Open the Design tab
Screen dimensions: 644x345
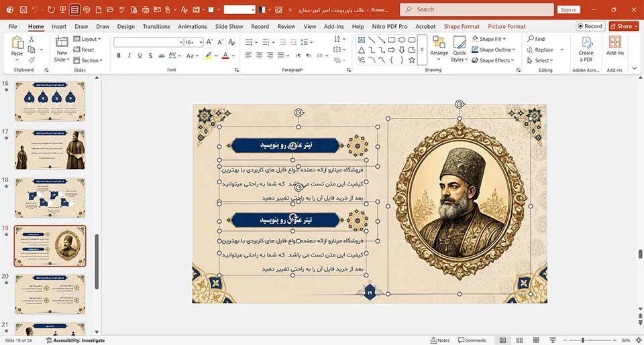pos(125,26)
